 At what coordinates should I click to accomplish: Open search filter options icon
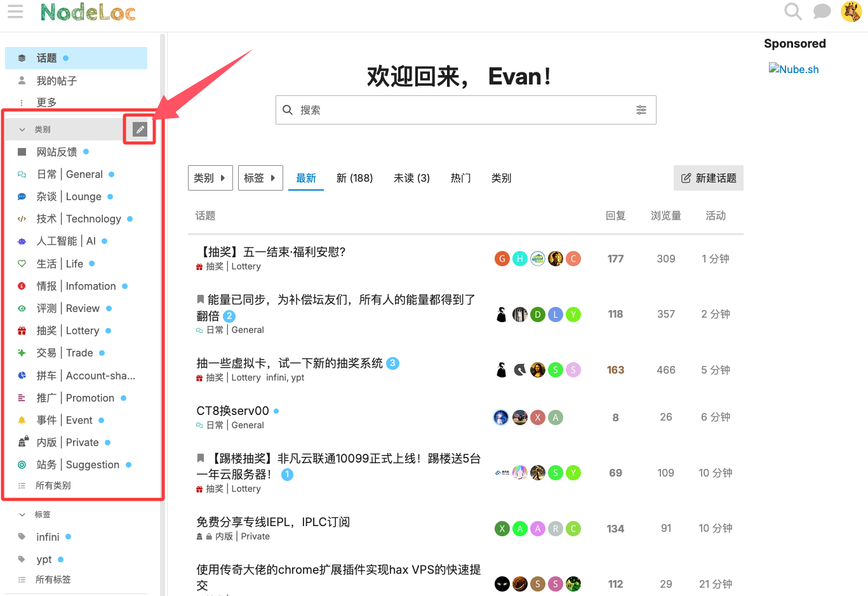(x=641, y=110)
